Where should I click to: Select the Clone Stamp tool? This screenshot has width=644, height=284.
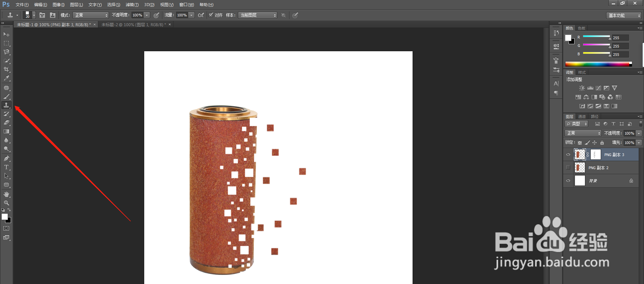tap(6, 105)
